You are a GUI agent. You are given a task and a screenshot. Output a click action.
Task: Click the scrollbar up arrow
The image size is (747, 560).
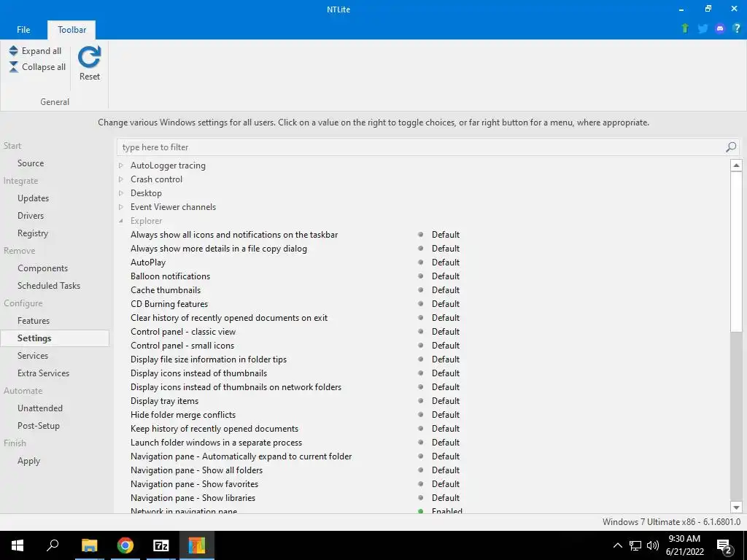pyautogui.click(x=736, y=166)
